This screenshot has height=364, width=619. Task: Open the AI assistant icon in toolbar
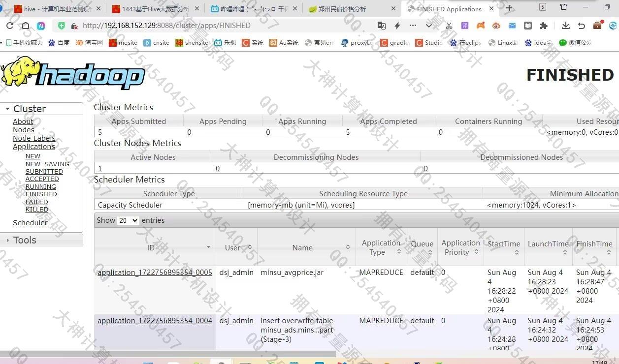click(40, 26)
